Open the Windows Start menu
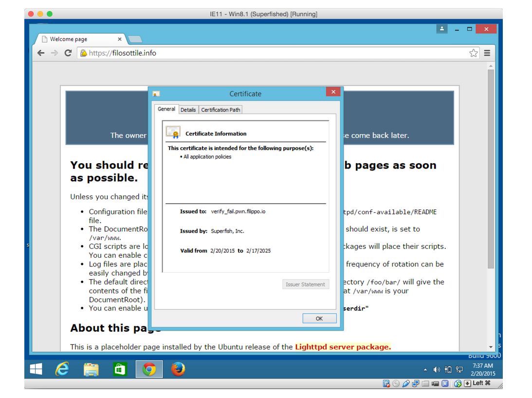Viewport: 532px width, 398px height. 36,369
